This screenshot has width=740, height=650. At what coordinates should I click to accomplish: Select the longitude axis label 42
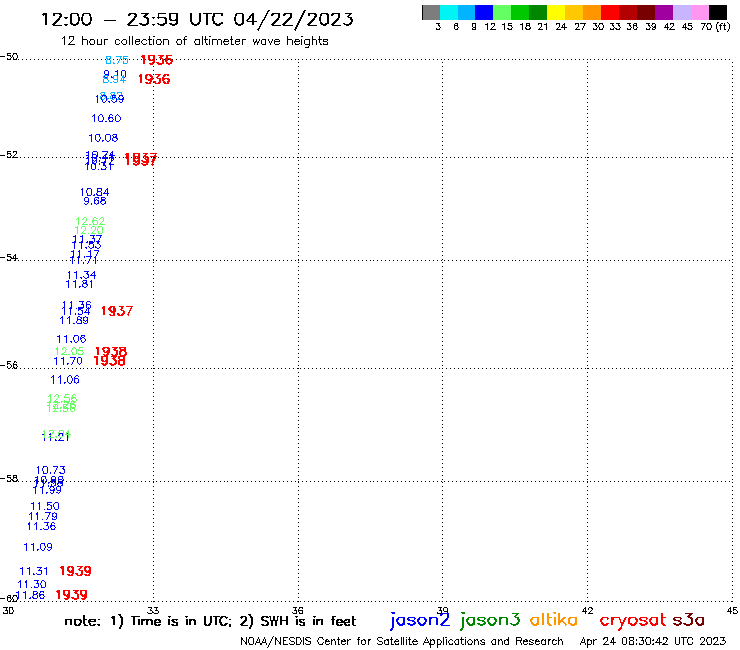(x=587, y=611)
